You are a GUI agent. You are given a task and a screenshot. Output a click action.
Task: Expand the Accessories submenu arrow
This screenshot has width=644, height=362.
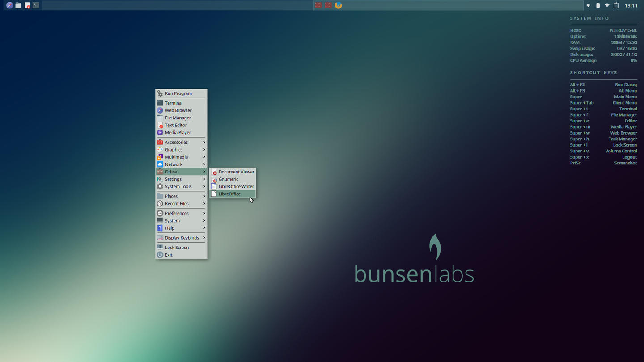pos(204,142)
